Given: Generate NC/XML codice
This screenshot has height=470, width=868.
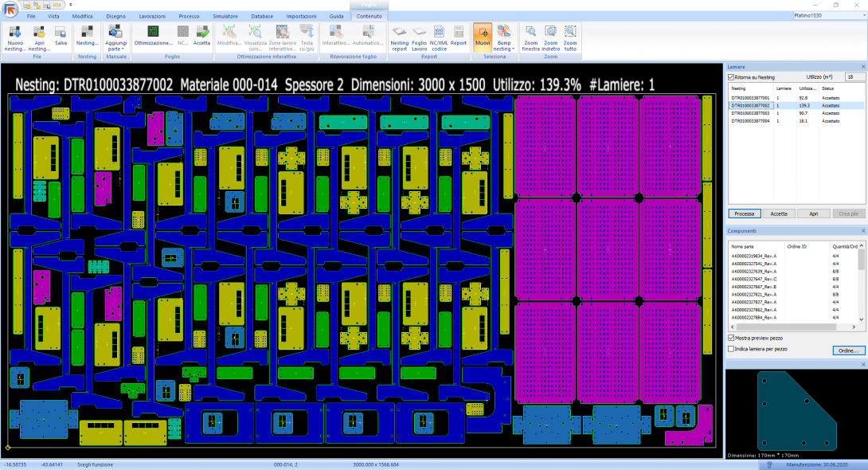Looking at the screenshot, I should 438,33.
